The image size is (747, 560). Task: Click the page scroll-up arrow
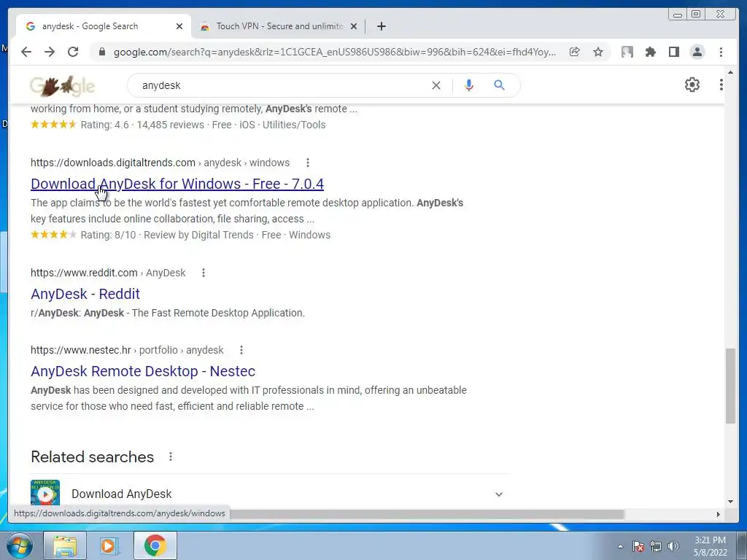[x=730, y=72]
